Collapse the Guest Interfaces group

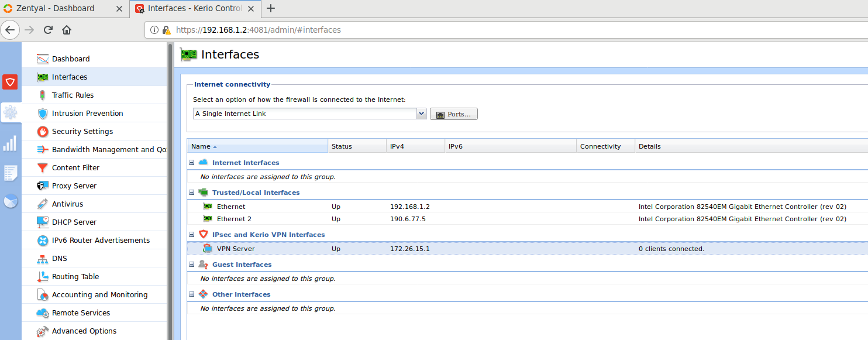point(191,265)
